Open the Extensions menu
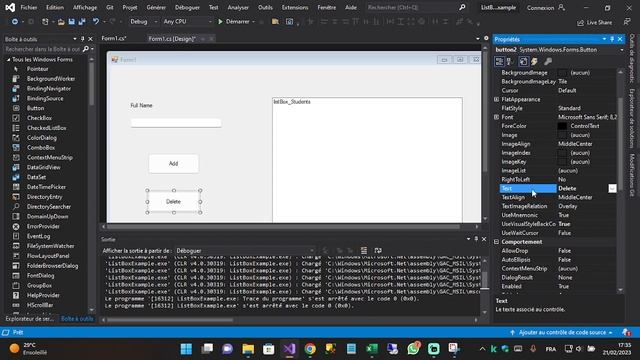Image resolution: width=640 pixels, height=360 pixels. pyautogui.click(x=295, y=7)
